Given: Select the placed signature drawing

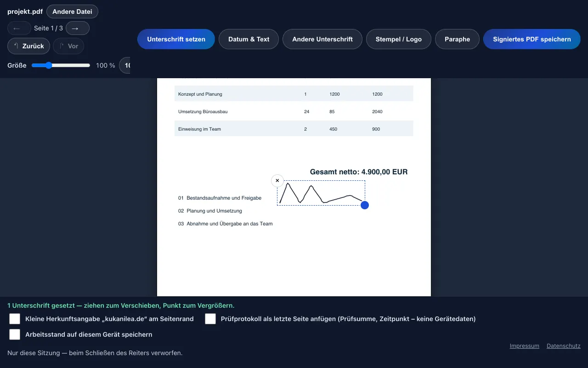Looking at the screenshot, I should 321,193.
